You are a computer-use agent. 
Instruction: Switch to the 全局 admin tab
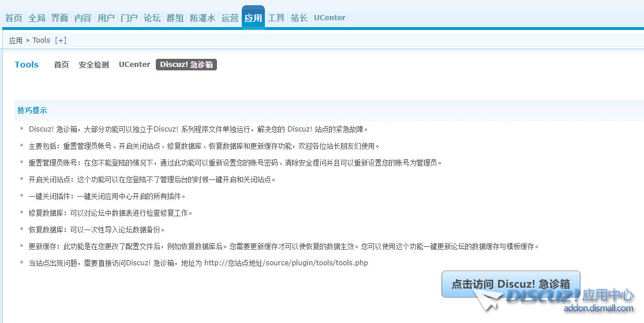[37, 18]
